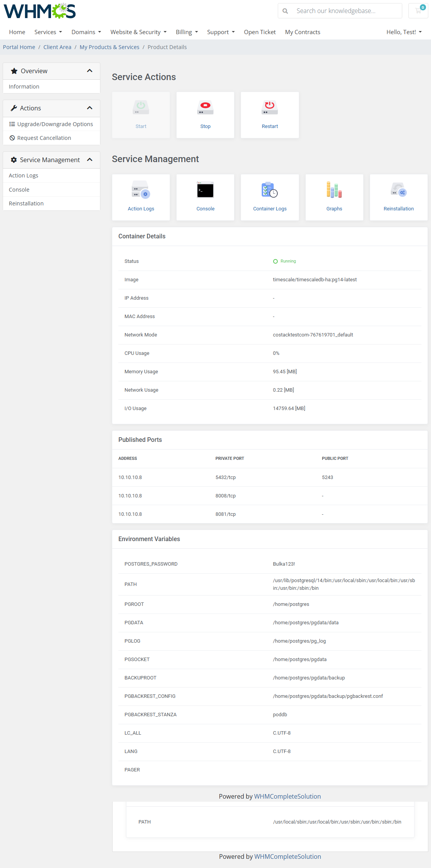Image resolution: width=431 pixels, height=868 pixels.
Task: Click CPU usage value 0%
Action: pos(276,353)
